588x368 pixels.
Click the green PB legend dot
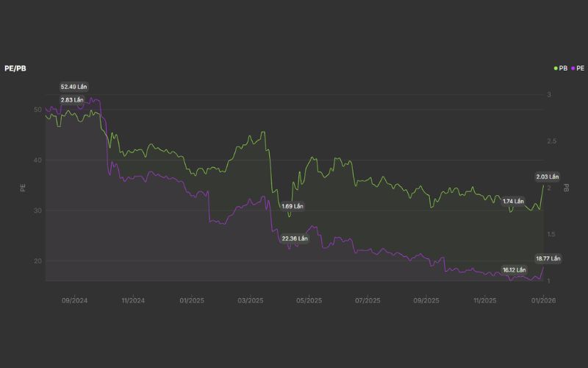[556, 68]
